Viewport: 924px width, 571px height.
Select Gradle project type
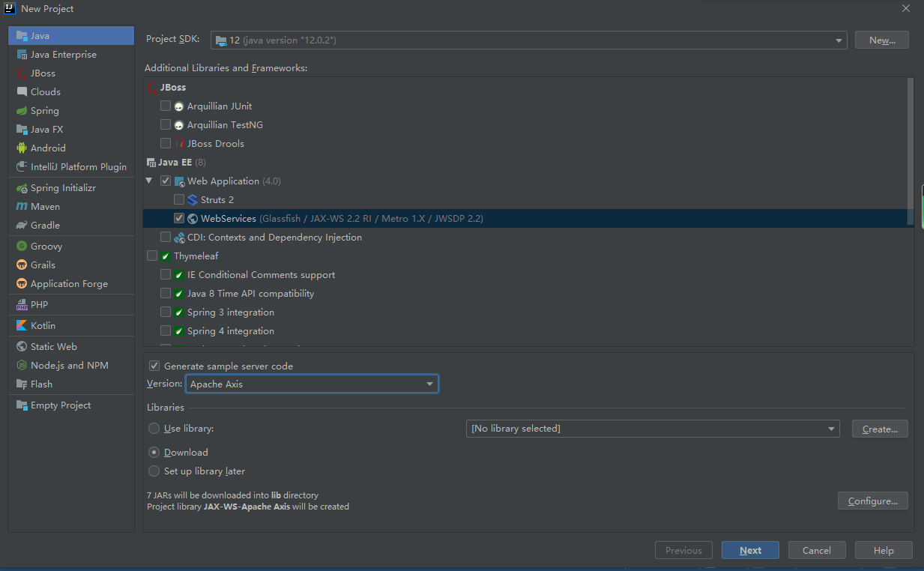click(x=71, y=225)
